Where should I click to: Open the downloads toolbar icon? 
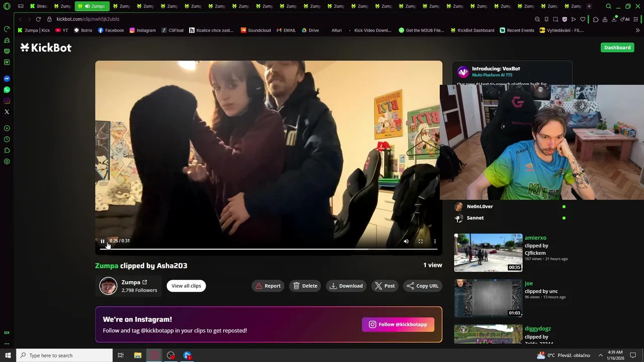click(614, 19)
